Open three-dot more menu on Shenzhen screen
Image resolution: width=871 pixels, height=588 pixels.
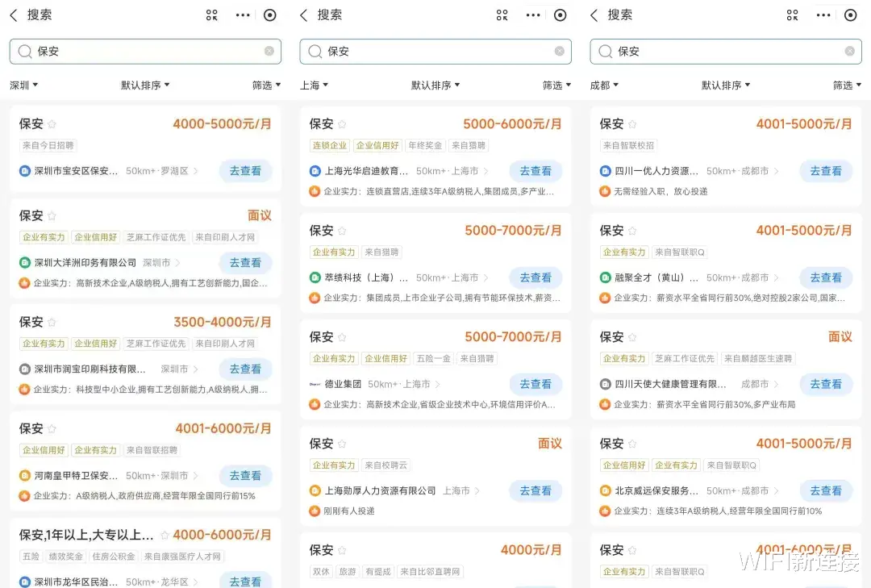click(x=243, y=15)
